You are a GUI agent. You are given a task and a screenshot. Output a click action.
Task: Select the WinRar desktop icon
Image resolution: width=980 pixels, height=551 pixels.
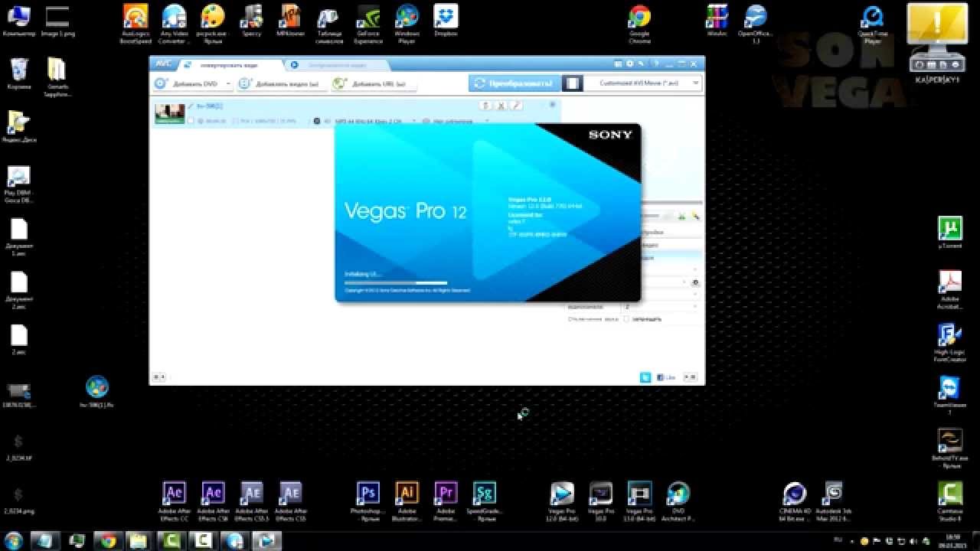point(717,21)
